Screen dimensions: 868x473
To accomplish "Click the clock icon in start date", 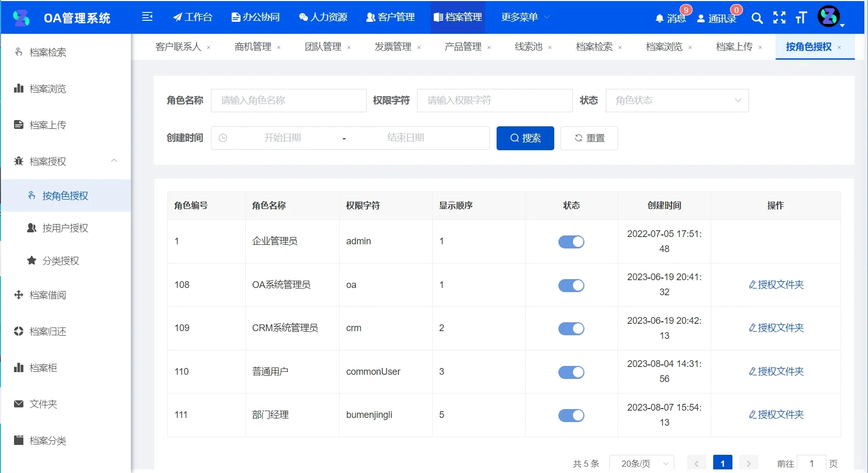I will pyautogui.click(x=223, y=138).
